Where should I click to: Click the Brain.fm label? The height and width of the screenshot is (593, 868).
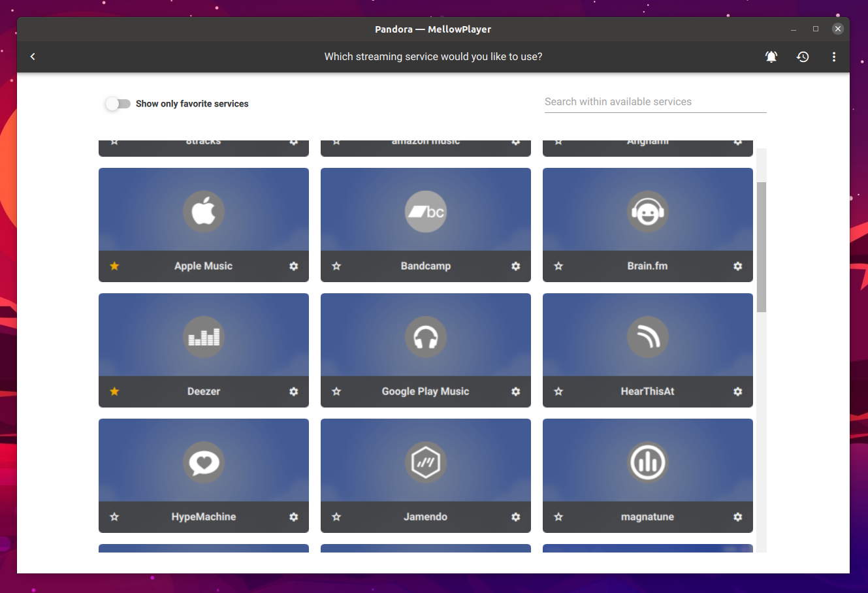[648, 266]
